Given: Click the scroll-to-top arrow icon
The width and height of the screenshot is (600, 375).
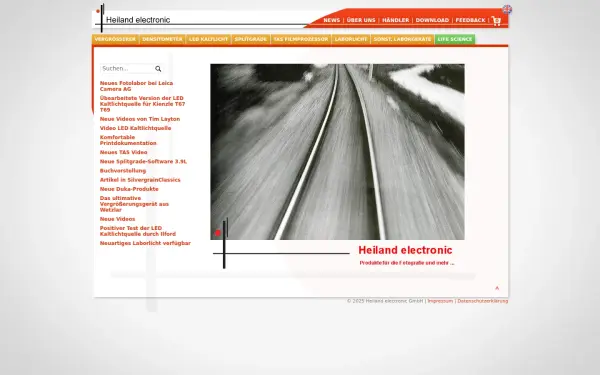Looking at the screenshot, I should click(x=497, y=288).
